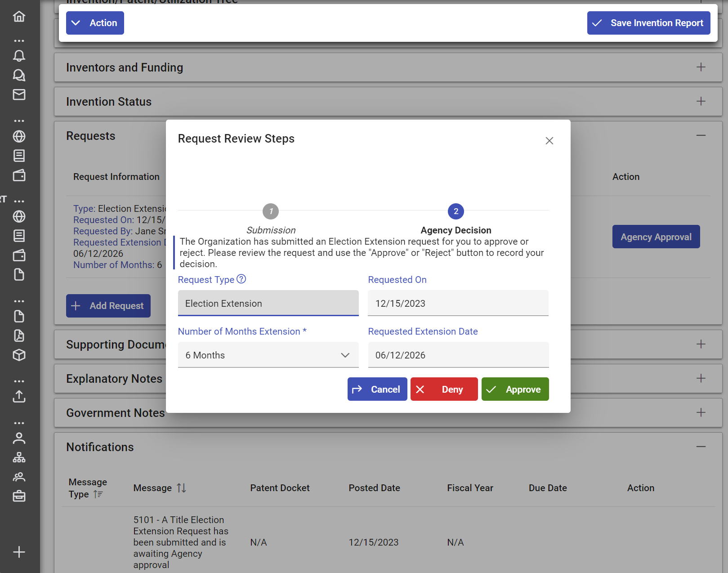Open the notifications bell icon

[19, 56]
